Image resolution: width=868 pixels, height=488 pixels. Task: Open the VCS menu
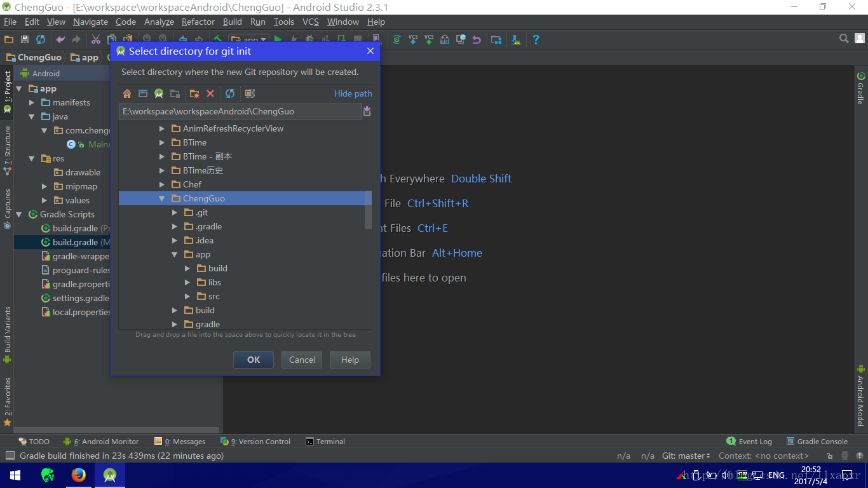(x=311, y=22)
